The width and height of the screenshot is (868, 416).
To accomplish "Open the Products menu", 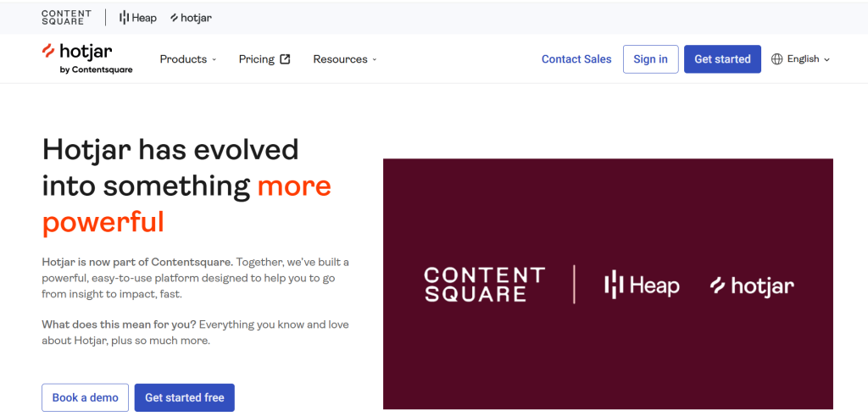I will pos(183,59).
